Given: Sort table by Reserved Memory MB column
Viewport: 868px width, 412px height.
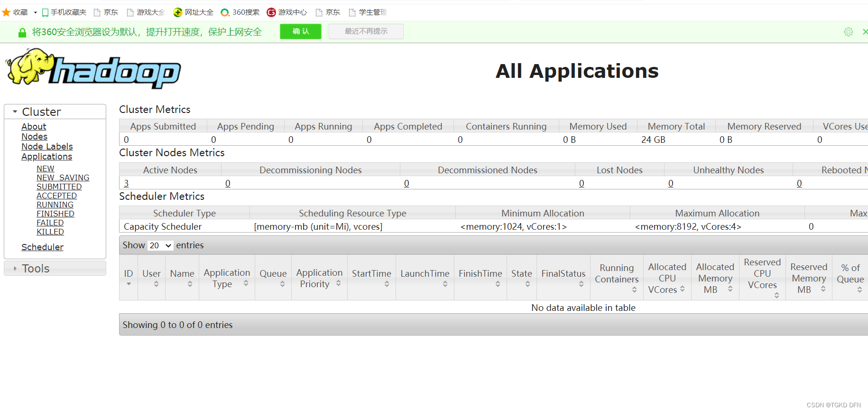Looking at the screenshot, I should pyautogui.click(x=823, y=289).
